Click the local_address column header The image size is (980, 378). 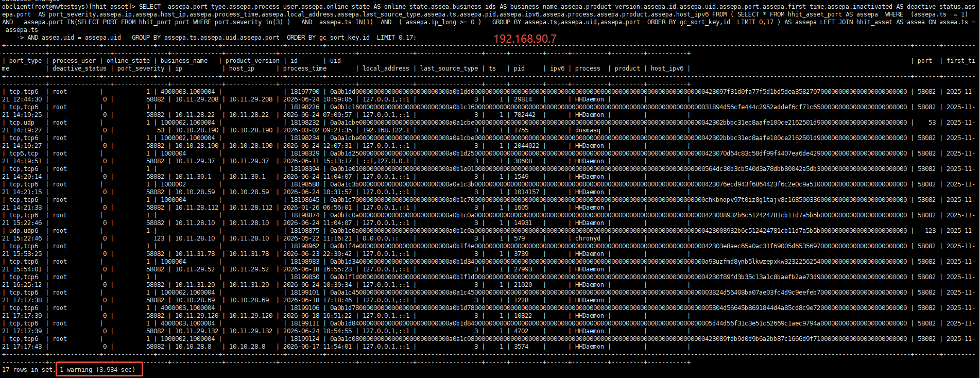pos(386,68)
